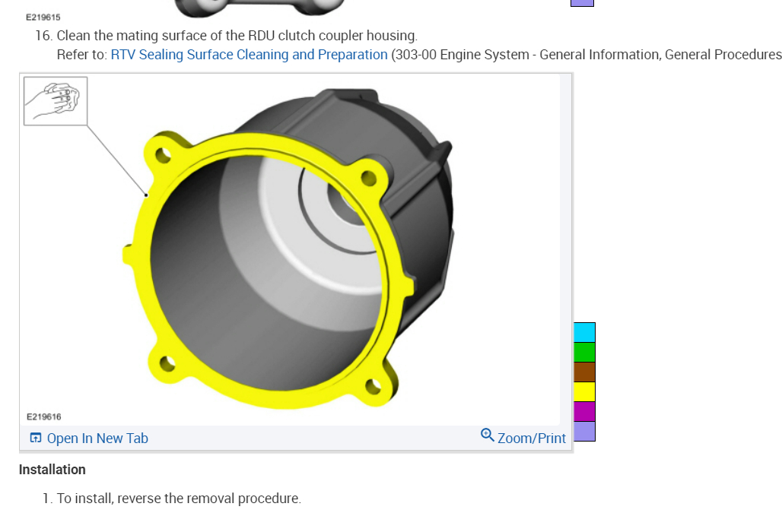Select the magenta color swatch
The height and width of the screenshot is (532, 782).
coord(584,412)
